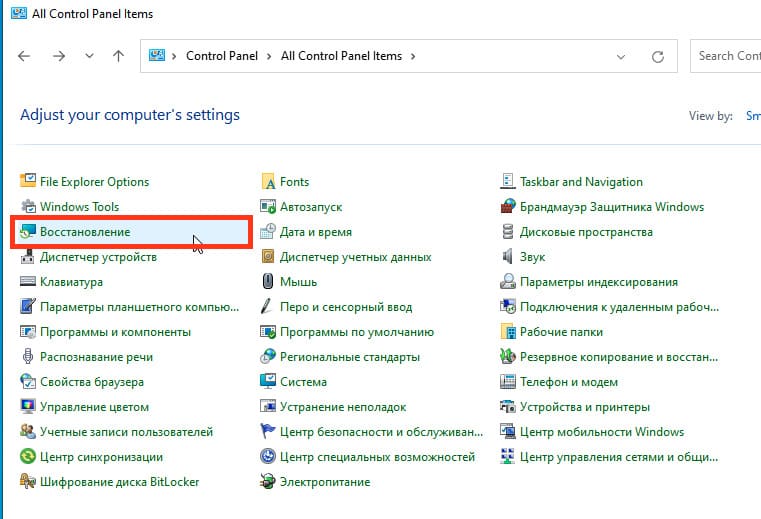
Task: Click the All Control Panel Items breadcrumb
Action: (342, 56)
